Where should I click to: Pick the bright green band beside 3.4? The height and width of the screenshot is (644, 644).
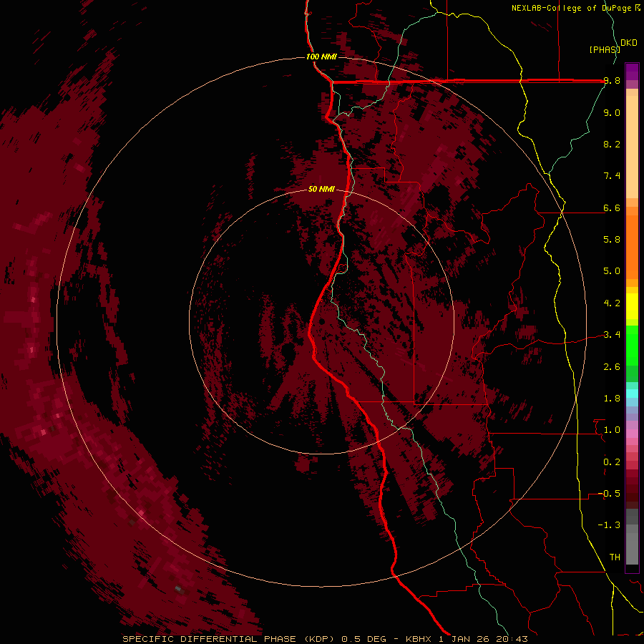632,346
